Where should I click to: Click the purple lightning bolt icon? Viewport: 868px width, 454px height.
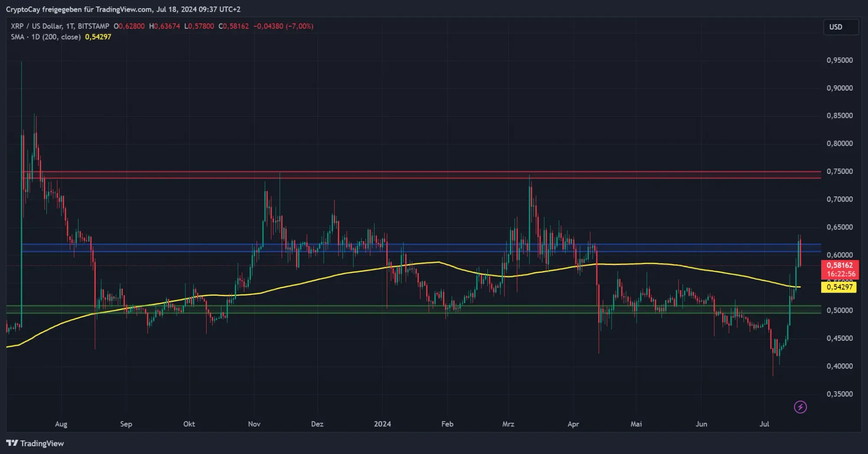click(800, 407)
